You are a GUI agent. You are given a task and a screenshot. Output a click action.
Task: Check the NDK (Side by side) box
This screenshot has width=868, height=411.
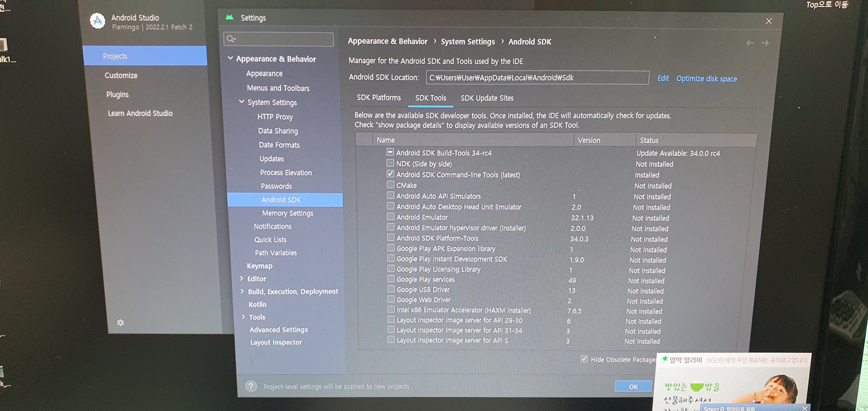tap(390, 163)
